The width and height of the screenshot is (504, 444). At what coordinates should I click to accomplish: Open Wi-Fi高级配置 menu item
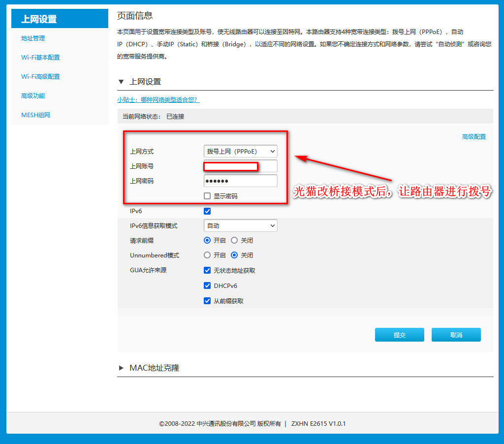[40, 77]
